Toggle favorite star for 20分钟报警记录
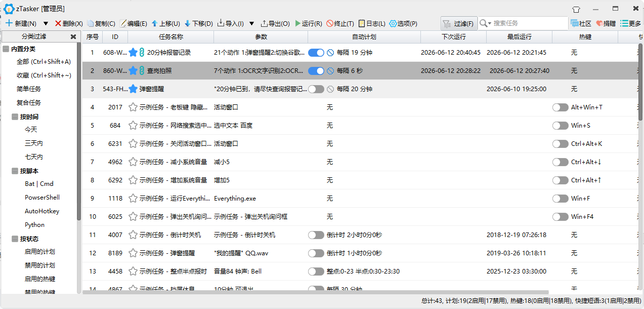The height and width of the screenshot is (309, 644). (133, 53)
